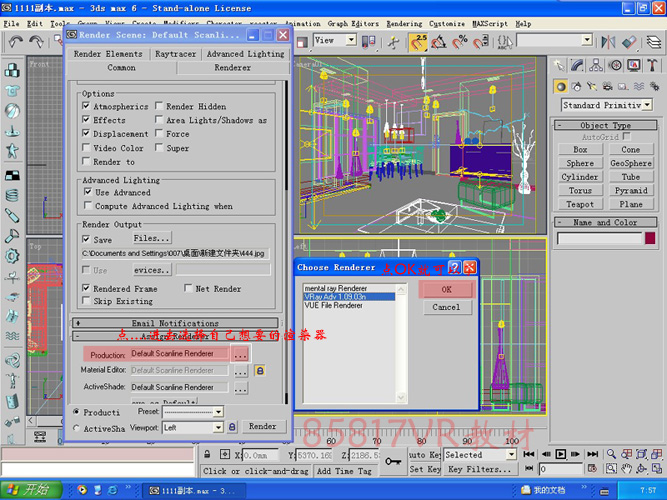Select VRay Adv 1.09.03n in renderer list
Viewport: 667px width, 500px height.
click(349, 297)
